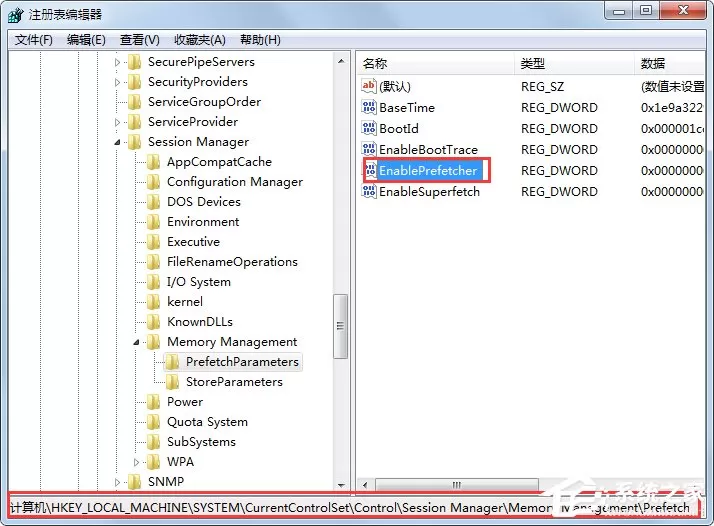This screenshot has height=526, width=714.
Task: Expand the WPA registry key
Action: pos(136,462)
